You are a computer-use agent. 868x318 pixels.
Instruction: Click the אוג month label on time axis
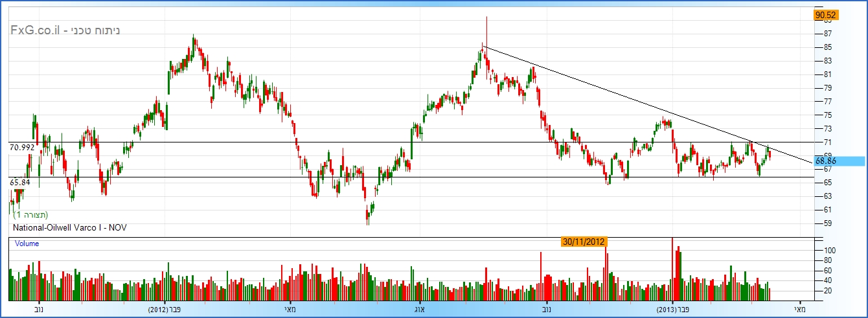pos(420,310)
